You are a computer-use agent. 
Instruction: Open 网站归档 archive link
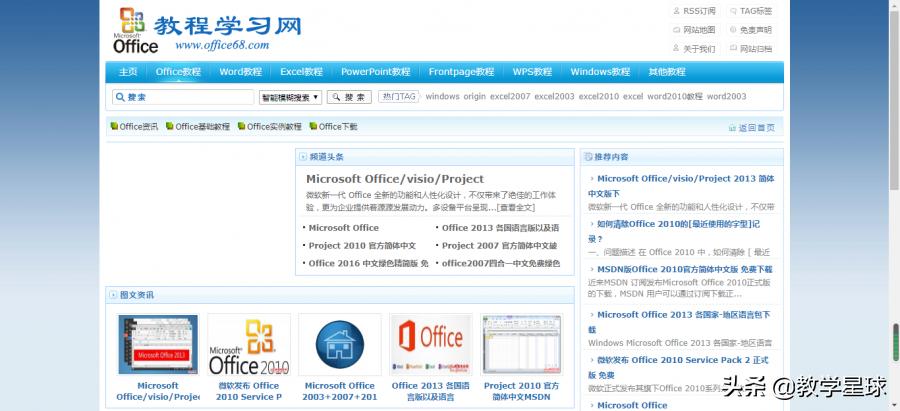(x=751, y=49)
